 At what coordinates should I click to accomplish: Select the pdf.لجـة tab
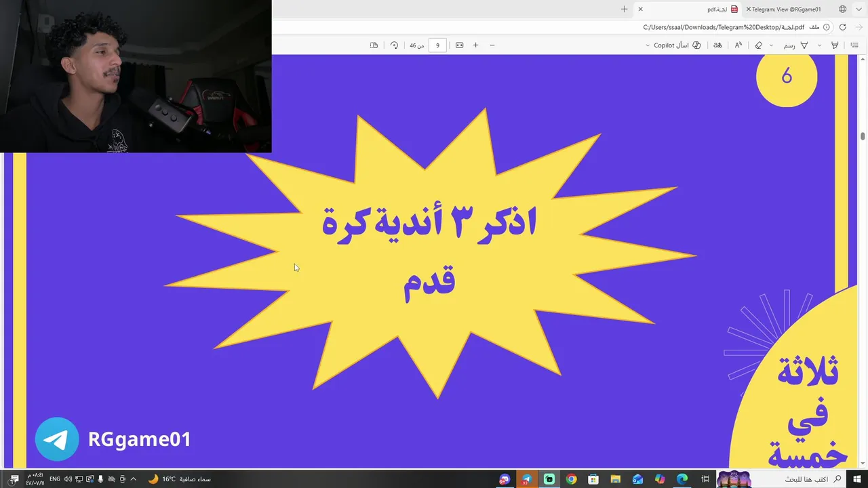(688, 9)
